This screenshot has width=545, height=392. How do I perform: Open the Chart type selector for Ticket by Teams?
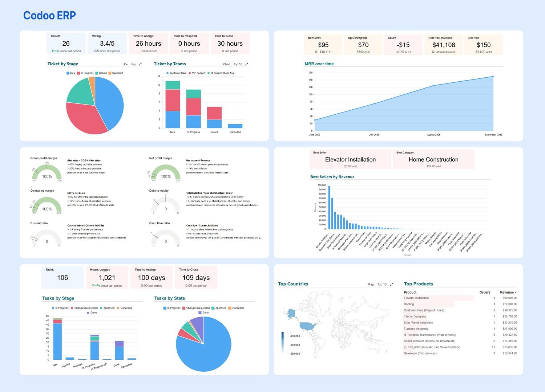[x=227, y=64]
